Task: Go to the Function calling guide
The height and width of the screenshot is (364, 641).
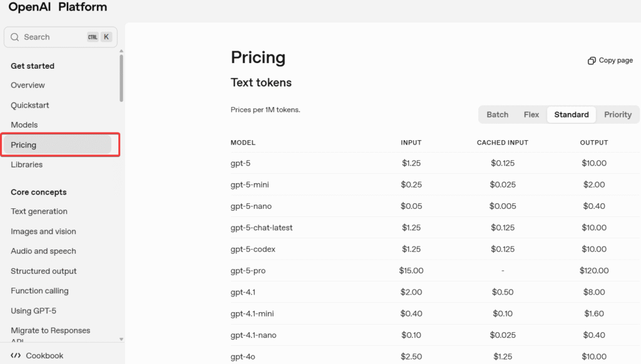Action: coord(39,291)
